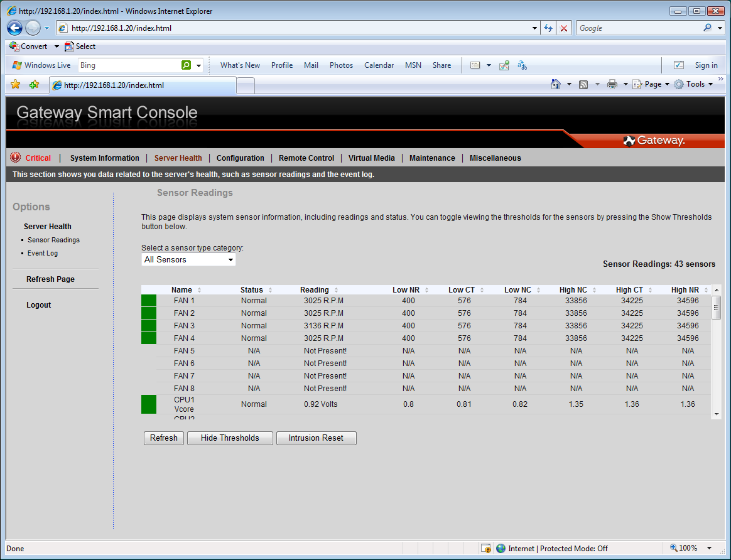This screenshot has width=731, height=560.
Task: Open the Print dropdown arrow
Action: pyautogui.click(x=625, y=84)
